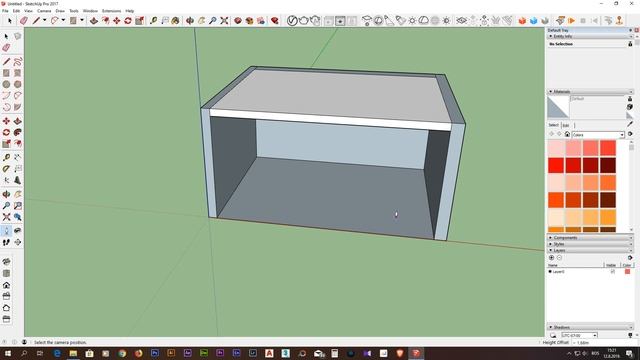
Task: Choose the Move tool in top toolbar
Action: click(x=117, y=20)
